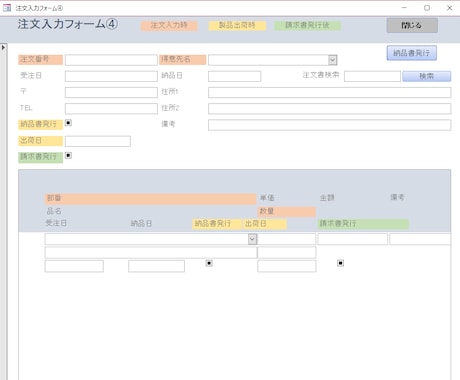Click the yellow 納品書発行 label in the header section
This screenshot has height=380, width=460.
tap(40, 125)
